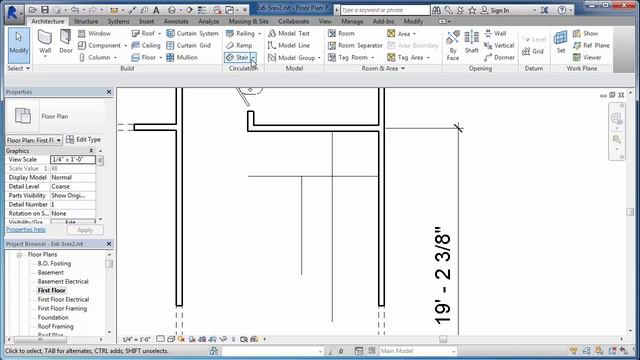
Task: Switch to the Annotate ribbon tab
Action: pos(176,21)
